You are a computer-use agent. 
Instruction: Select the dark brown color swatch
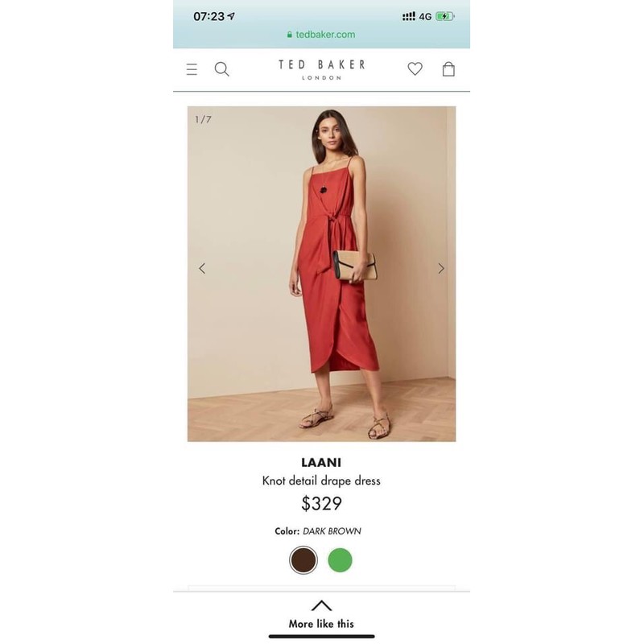[x=303, y=560]
